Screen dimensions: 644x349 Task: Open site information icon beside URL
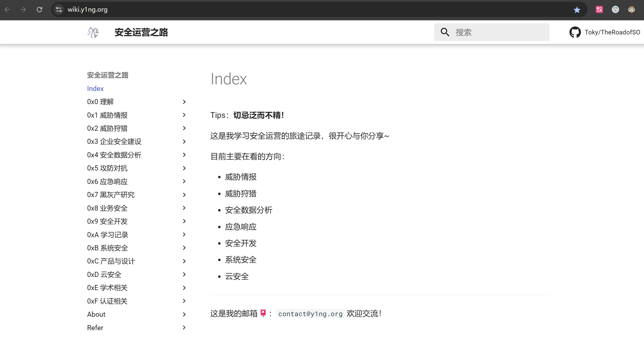[59, 10]
